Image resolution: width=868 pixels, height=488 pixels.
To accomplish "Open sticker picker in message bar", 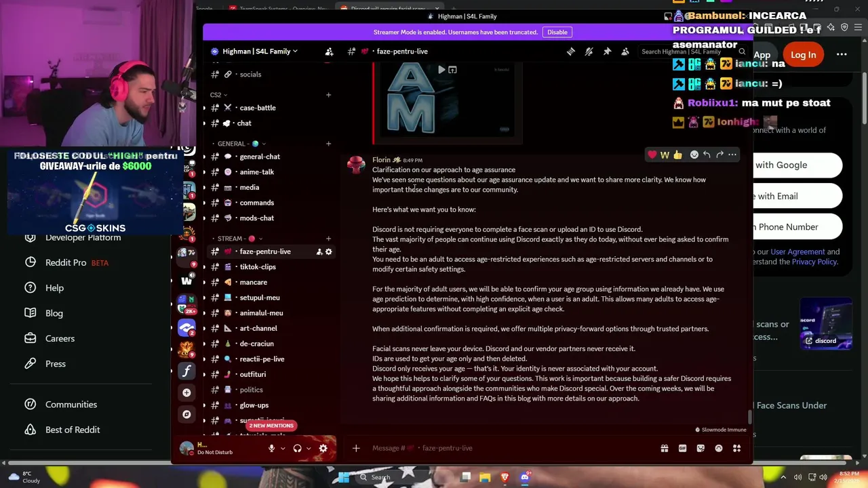I will pos(701,448).
